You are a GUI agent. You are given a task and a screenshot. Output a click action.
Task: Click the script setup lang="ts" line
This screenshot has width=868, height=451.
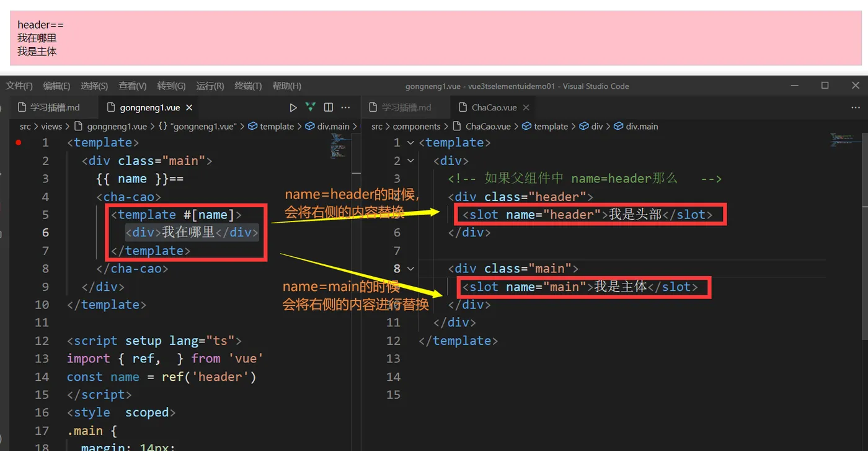pos(154,341)
